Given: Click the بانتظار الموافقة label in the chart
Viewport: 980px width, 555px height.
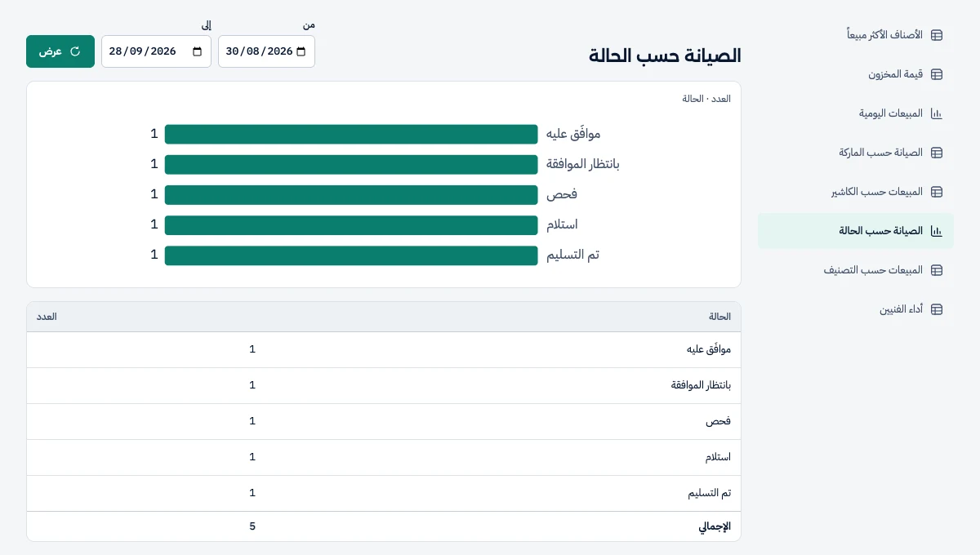Looking at the screenshot, I should click(583, 164).
